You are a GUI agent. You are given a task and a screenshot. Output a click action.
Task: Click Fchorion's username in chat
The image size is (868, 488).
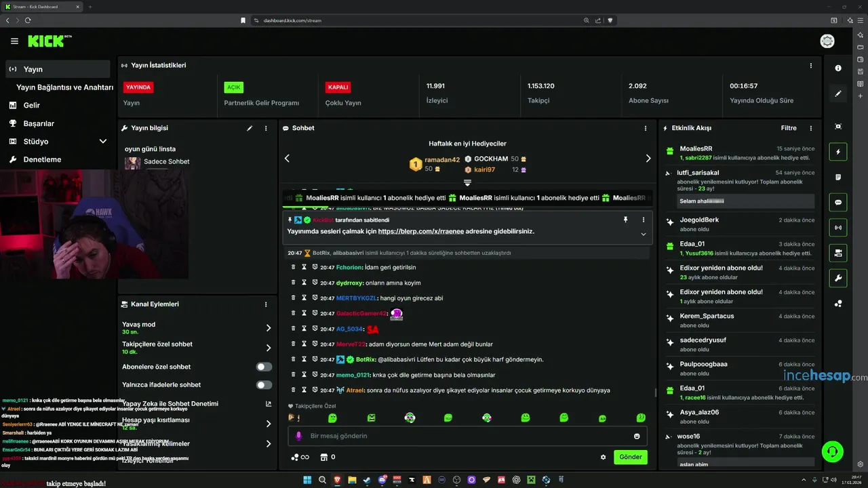pyautogui.click(x=349, y=267)
